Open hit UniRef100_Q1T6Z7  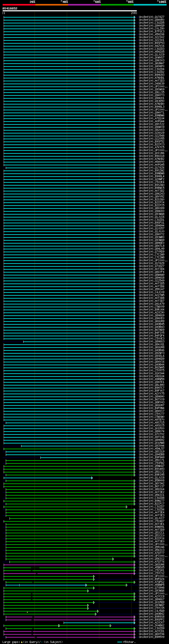coord(152,17)
